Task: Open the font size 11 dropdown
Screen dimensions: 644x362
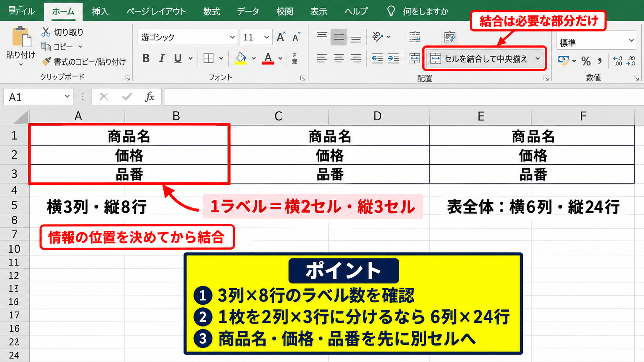Action: [x=267, y=37]
